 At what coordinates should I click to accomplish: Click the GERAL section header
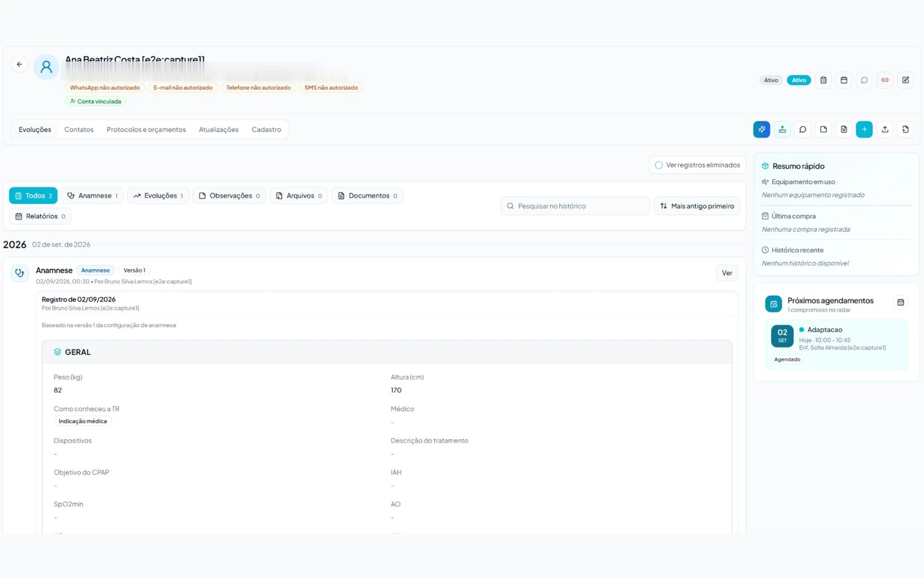(387, 352)
